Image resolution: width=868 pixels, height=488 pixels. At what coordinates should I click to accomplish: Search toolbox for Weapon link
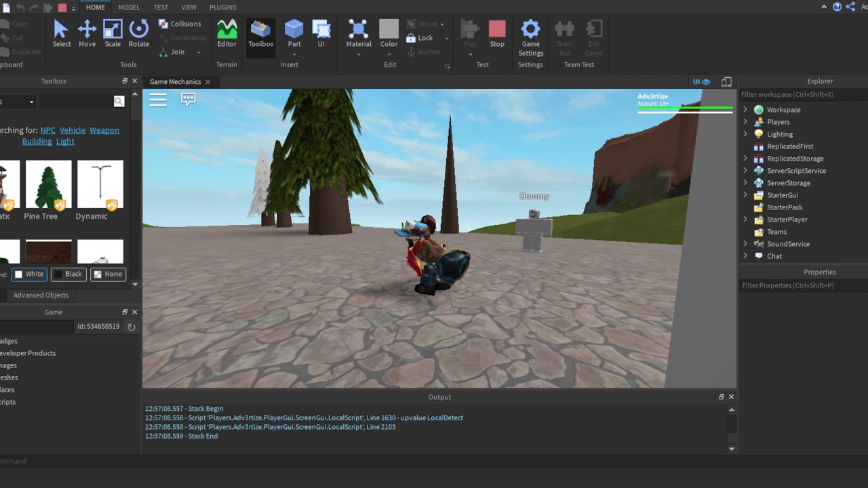pyautogui.click(x=104, y=130)
